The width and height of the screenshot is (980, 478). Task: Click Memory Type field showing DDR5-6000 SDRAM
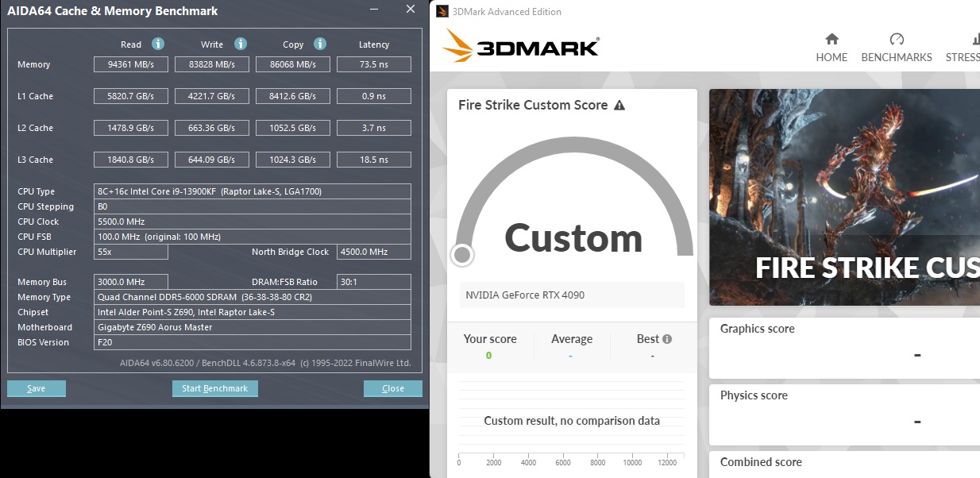point(253,297)
